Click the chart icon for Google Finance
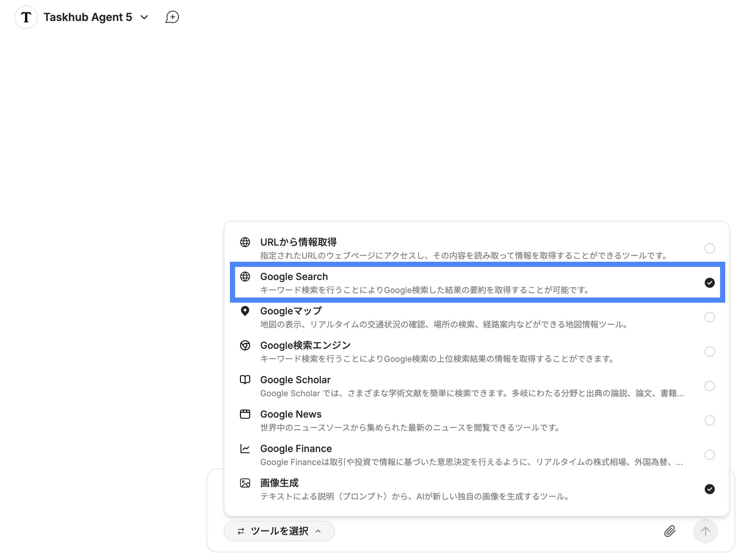 (245, 449)
